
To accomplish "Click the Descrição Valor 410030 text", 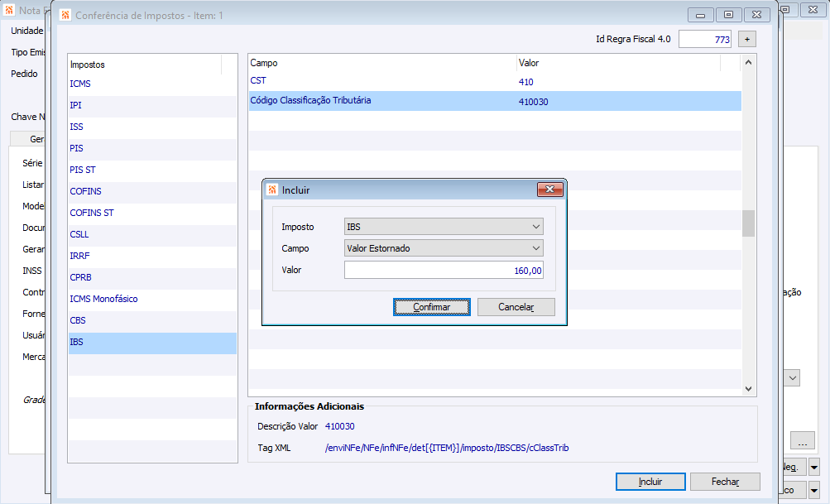I will point(340,426).
